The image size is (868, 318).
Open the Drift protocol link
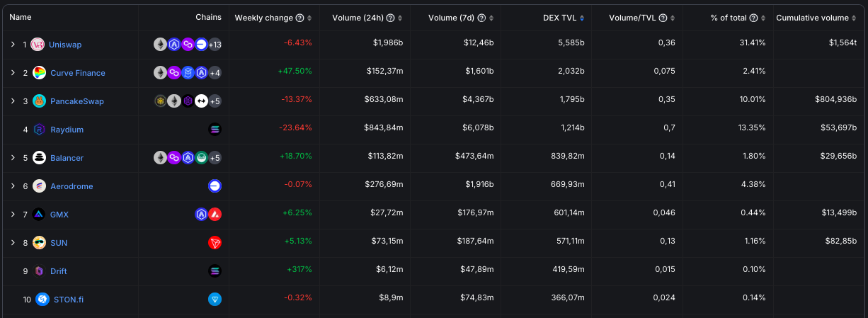click(59, 271)
